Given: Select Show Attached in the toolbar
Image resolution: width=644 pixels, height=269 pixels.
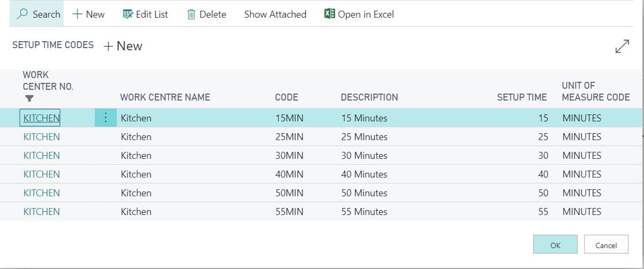Looking at the screenshot, I should pos(275,14).
